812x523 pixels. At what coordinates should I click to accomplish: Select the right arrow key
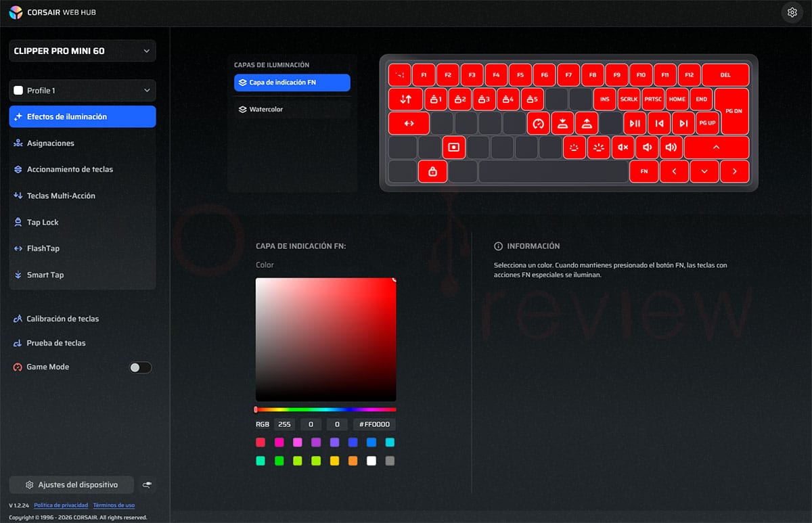point(735,172)
